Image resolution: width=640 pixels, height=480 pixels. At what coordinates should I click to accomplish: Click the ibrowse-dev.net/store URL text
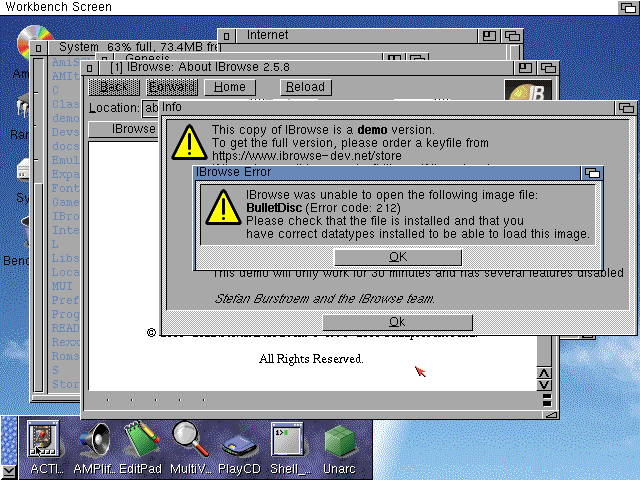(307, 156)
